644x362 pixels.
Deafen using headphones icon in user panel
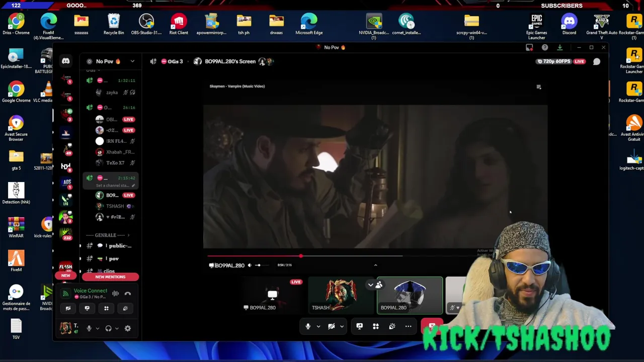[108, 328]
